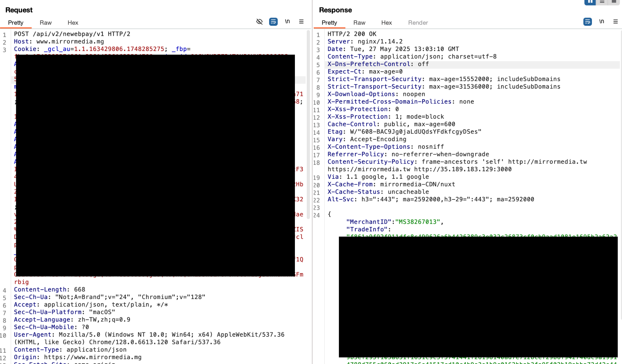Switch Response view to Hex tab
The height and width of the screenshot is (364, 622).
387,23
